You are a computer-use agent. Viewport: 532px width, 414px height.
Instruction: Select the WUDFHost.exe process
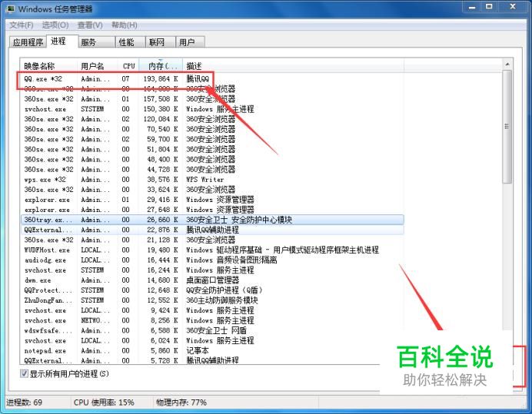coord(212,250)
